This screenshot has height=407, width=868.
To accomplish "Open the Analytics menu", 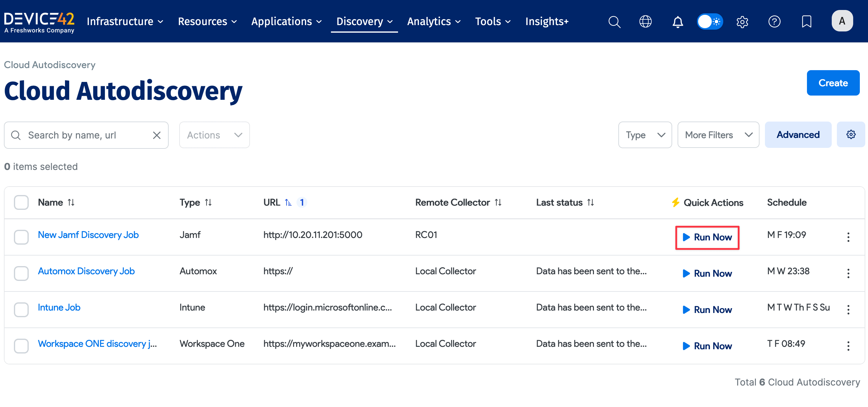I will point(433,21).
